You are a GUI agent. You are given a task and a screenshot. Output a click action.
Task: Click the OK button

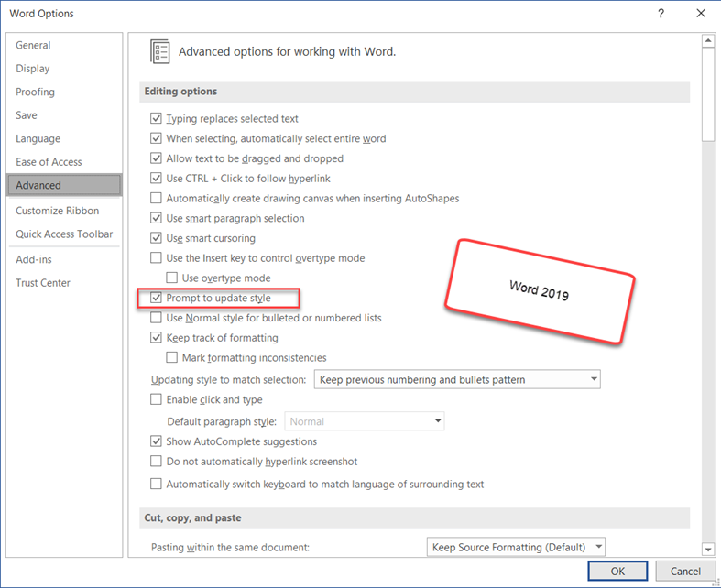617,571
